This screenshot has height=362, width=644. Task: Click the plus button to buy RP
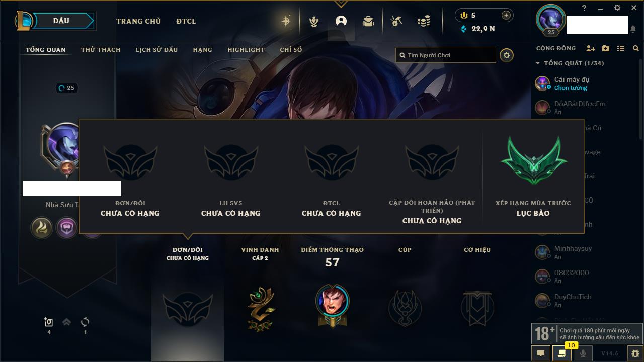(x=506, y=15)
